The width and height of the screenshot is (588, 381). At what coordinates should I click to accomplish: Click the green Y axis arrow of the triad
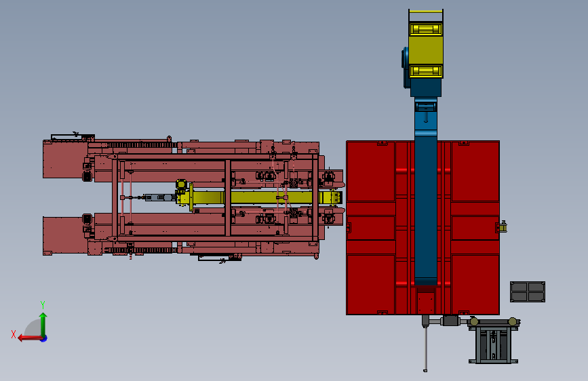[x=43, y=324]
